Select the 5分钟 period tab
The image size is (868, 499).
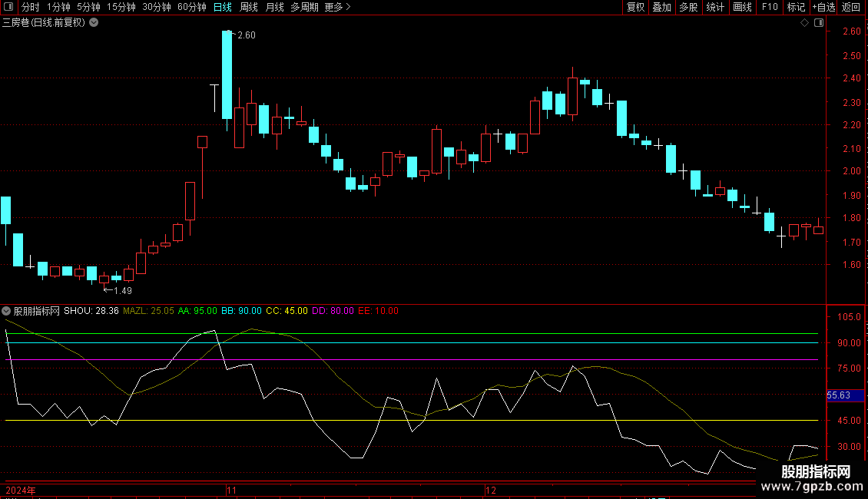coord(88,7)
